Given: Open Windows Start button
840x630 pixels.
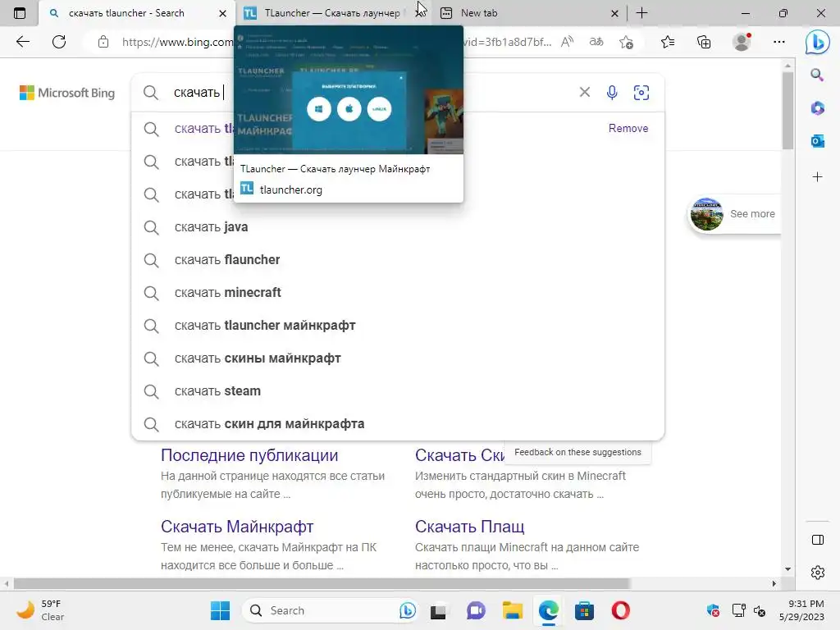Looking at the screenshot, I should [220, 610].
